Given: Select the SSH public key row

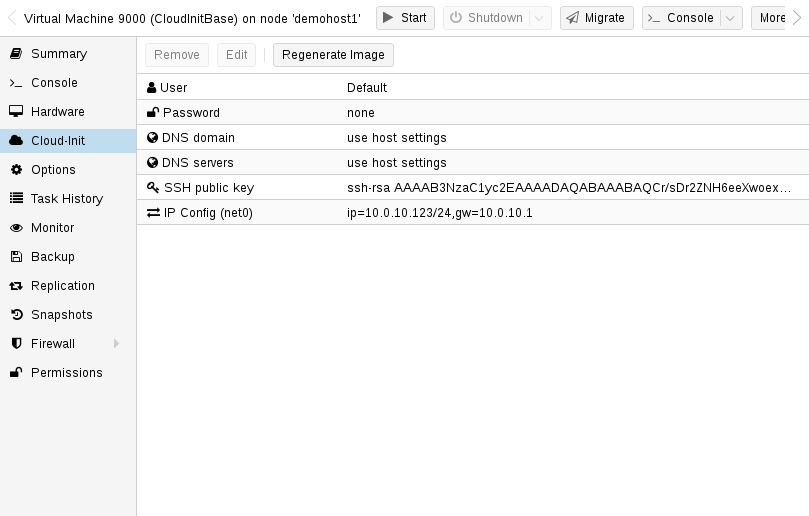Looking at the screenshot, I should [473, 187].
